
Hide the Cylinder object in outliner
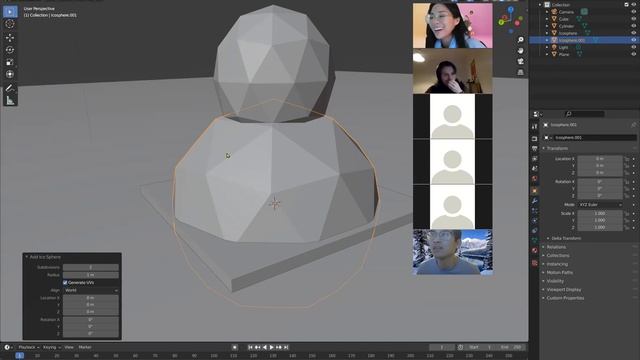point(633,26)
